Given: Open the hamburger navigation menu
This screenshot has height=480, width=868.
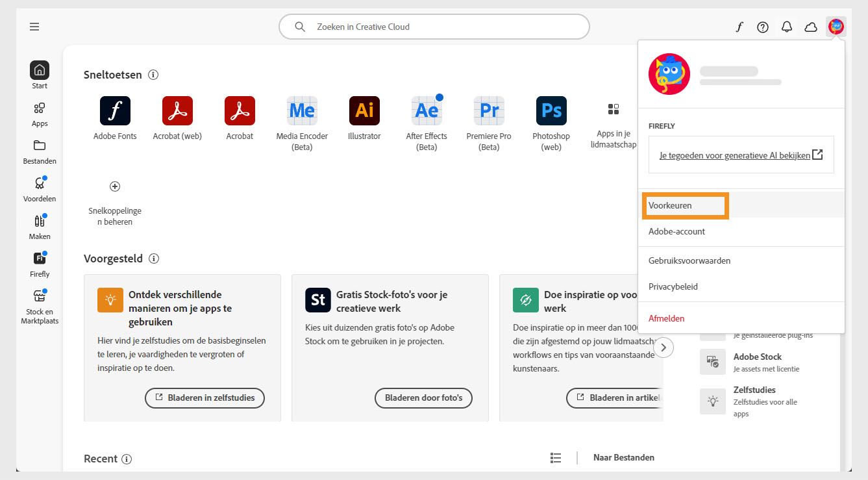Looking at the screenshot, I should pos(34,27).
